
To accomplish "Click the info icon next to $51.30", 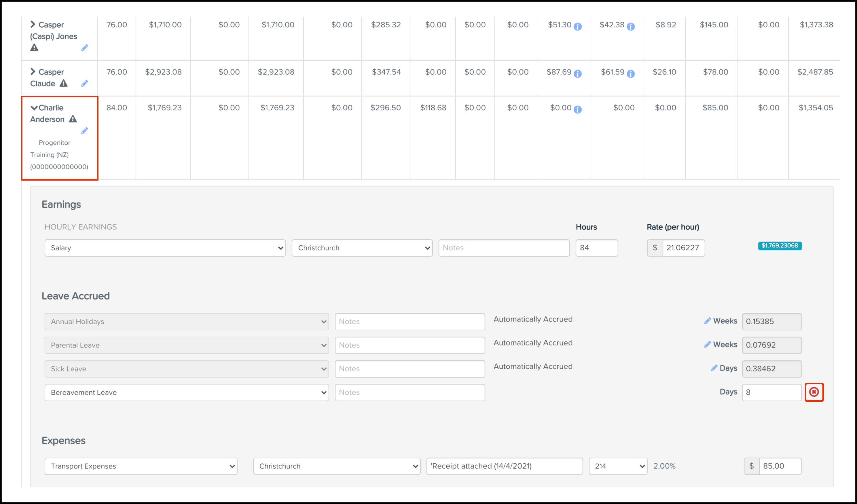I will [577, 26].
